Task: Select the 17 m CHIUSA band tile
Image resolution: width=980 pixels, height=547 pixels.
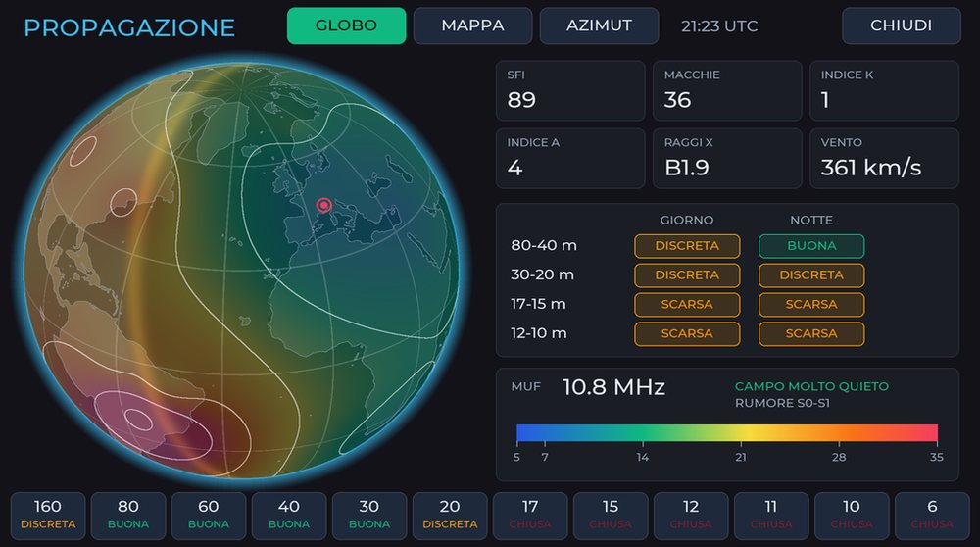Action: coord(530,516)
